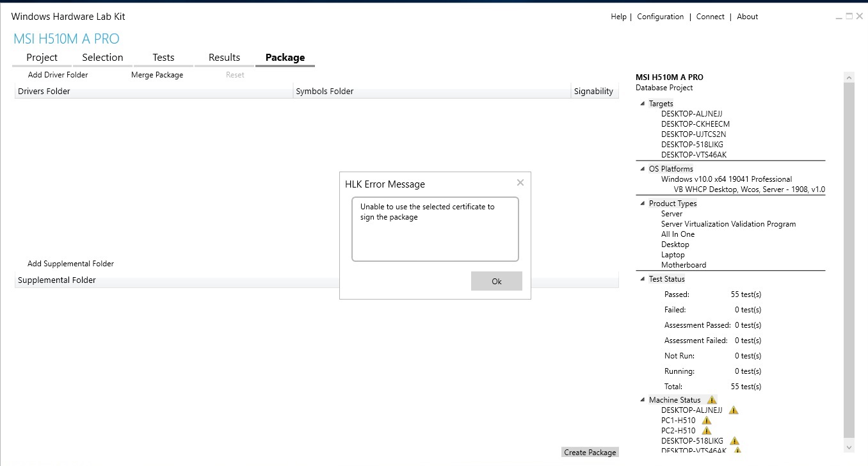The height and width of the screenshot is (466, 868).
Task: Collapse the OS Platforms section
Action: point(643,168)
